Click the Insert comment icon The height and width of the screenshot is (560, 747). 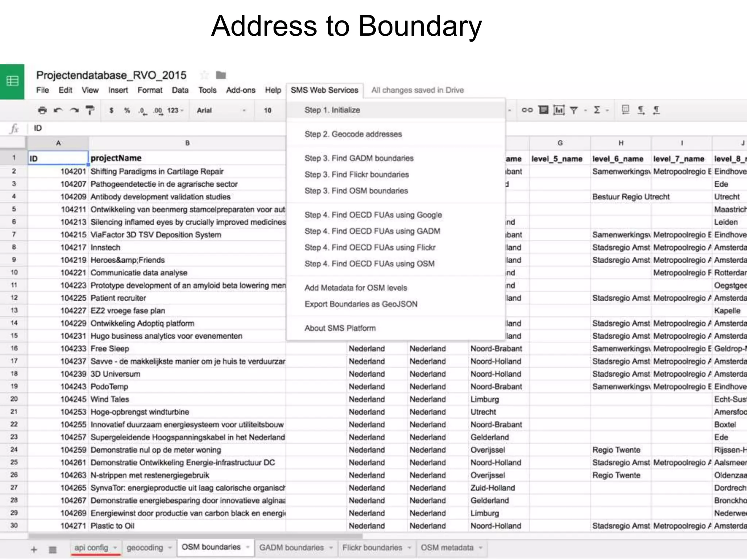[543, 110]
